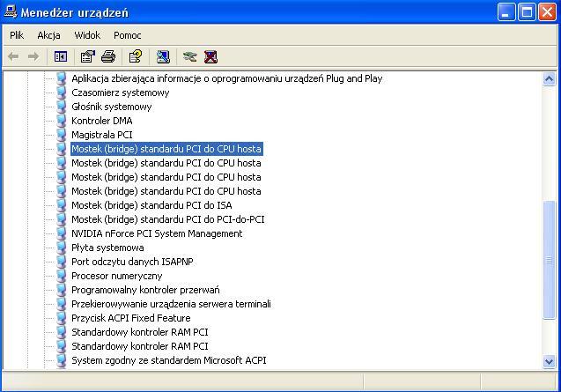
Task: Click the update driver toolbar icon
Action: [189, 56]
